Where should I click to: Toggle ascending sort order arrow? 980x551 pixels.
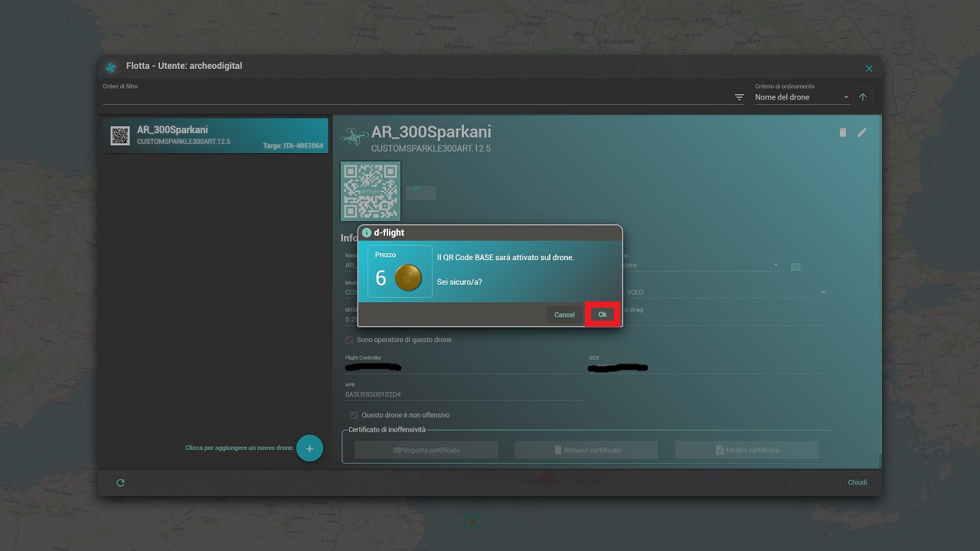tap(863, 97)
